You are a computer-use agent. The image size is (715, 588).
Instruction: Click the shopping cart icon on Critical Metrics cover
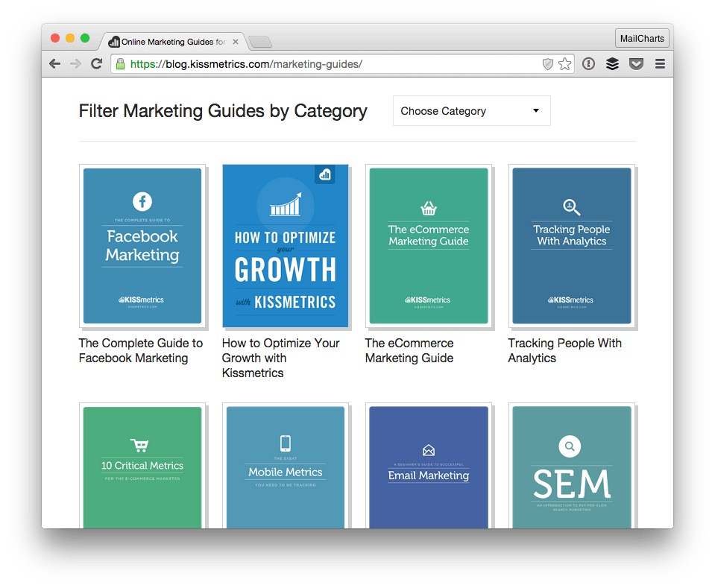pyautogui.click(x=139, y=445)
